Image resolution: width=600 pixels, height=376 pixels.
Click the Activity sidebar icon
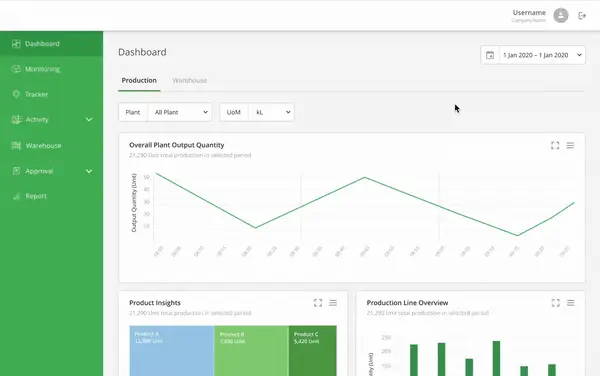(x=16, y=119)
